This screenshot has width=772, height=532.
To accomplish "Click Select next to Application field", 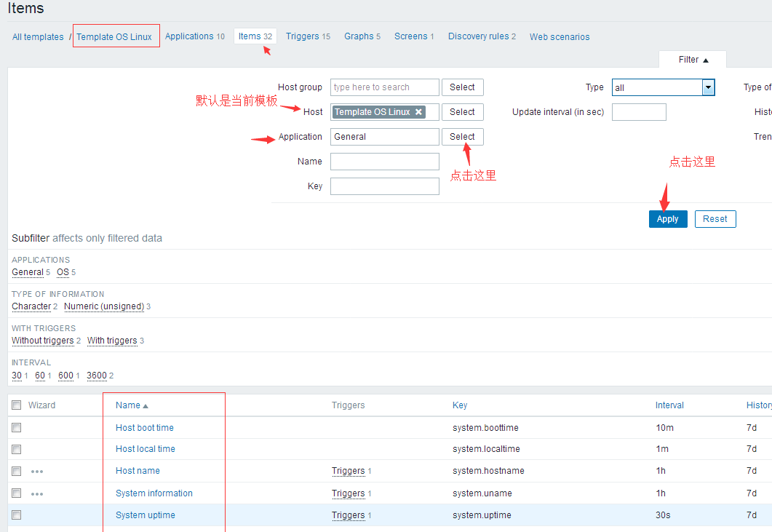I will 462,137.
